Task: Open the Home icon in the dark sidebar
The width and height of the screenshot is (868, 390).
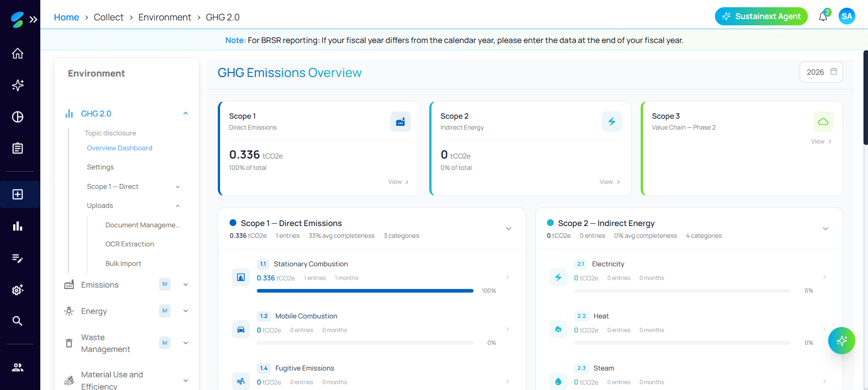Action: [18, 53]
